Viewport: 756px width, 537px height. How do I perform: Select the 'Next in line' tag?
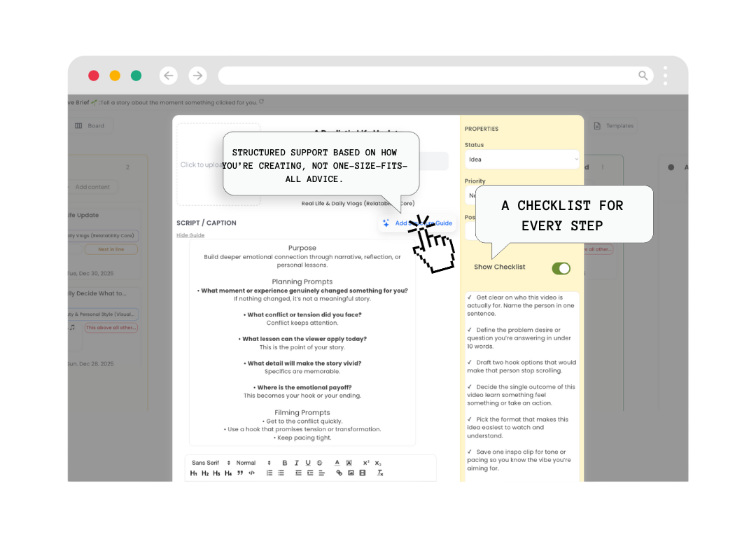[111, 249]
